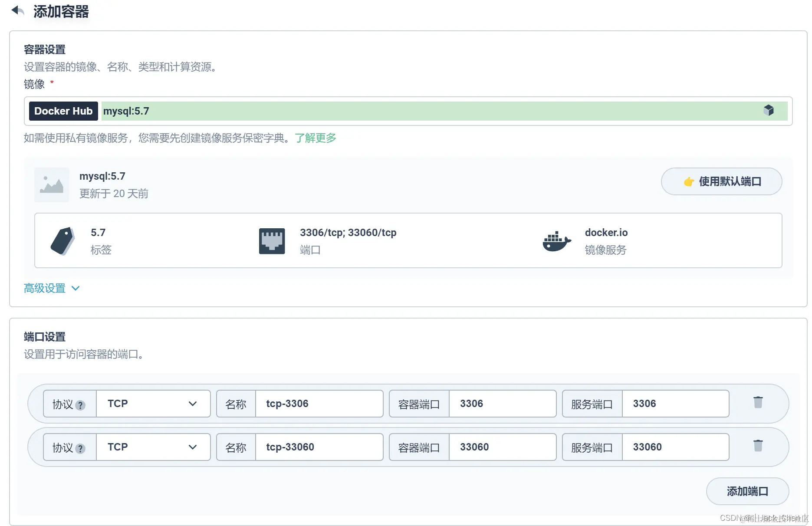Click the 添加端口 button
Image resolution: width=812 pixels, height=526 pixels.
point(747,491)
